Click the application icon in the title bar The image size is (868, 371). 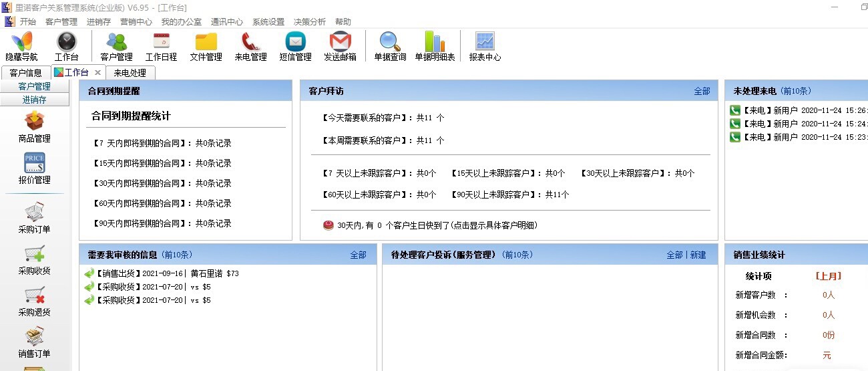click(9, 7)
